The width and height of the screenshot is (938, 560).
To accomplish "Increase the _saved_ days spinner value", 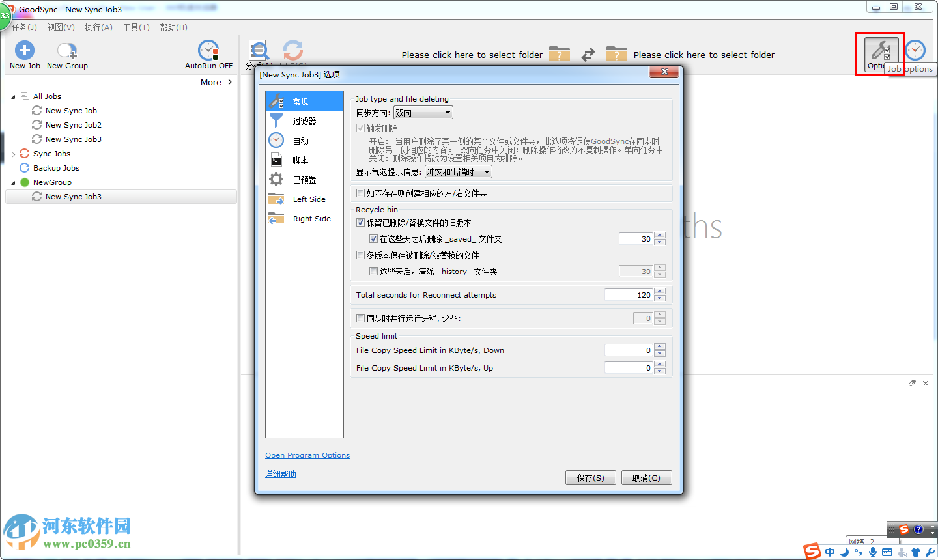I will point(660,236).
